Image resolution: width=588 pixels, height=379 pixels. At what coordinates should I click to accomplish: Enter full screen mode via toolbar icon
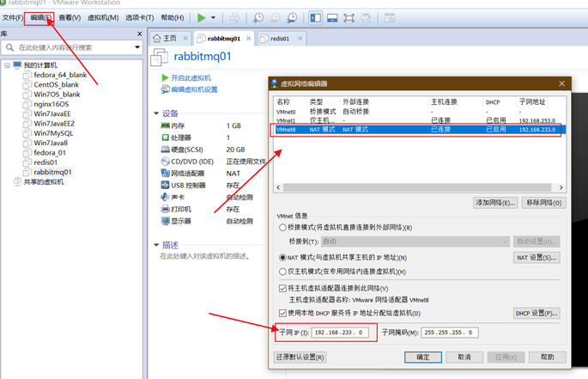tap(349, 18)
